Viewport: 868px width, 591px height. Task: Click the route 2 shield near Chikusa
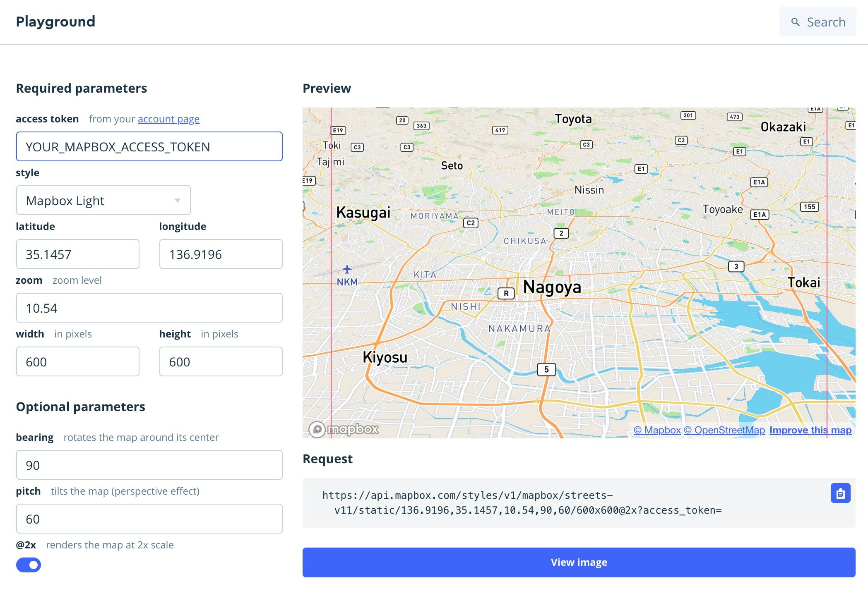(x=561, y=233)
